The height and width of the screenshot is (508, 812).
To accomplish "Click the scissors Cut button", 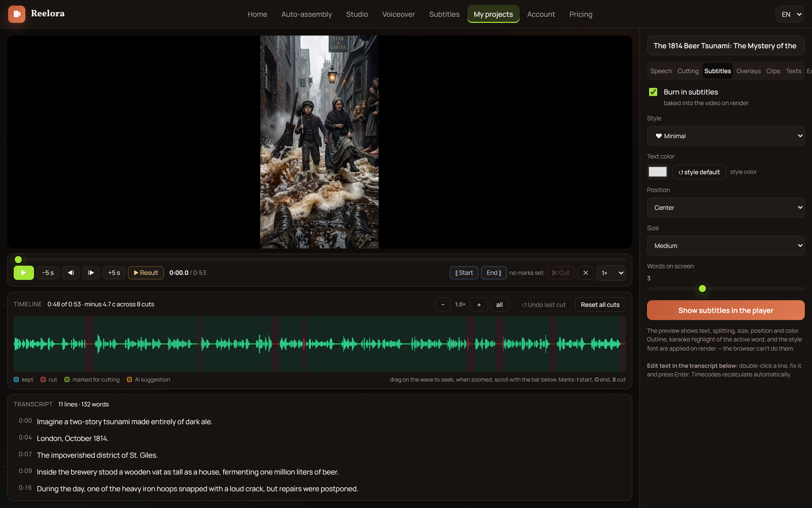I will tap(560, 273).
